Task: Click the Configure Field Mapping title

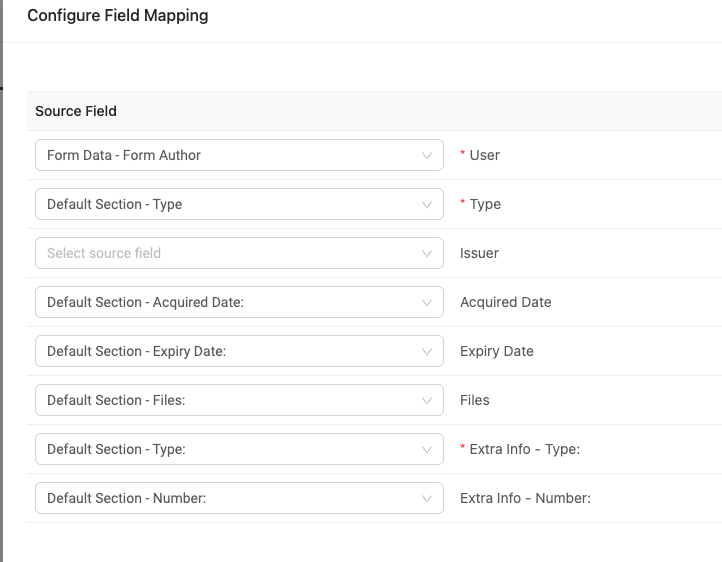Action: coord(118,16)
